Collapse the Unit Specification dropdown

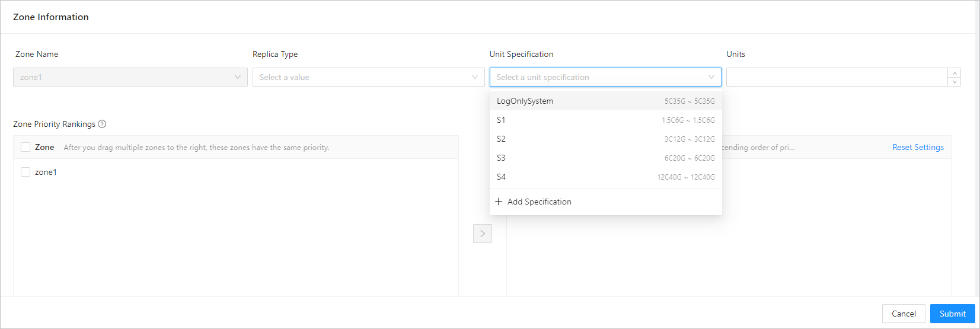pyautogui.click(x=711, y=77)
